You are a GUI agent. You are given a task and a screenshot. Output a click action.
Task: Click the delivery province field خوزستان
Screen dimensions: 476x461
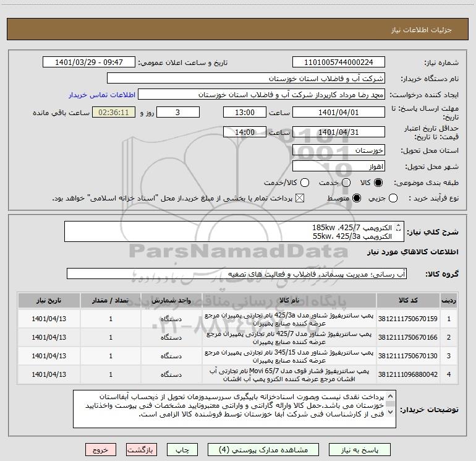(339, 150)
